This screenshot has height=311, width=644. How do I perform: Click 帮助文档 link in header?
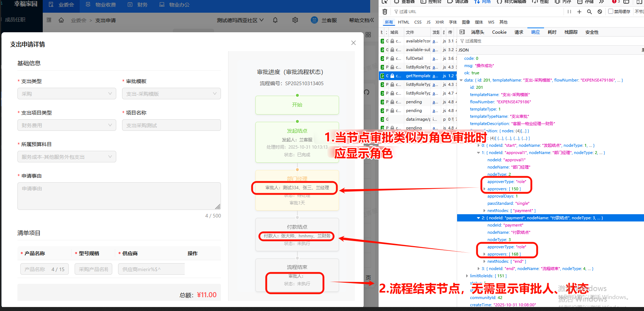(x=359, y=20)
